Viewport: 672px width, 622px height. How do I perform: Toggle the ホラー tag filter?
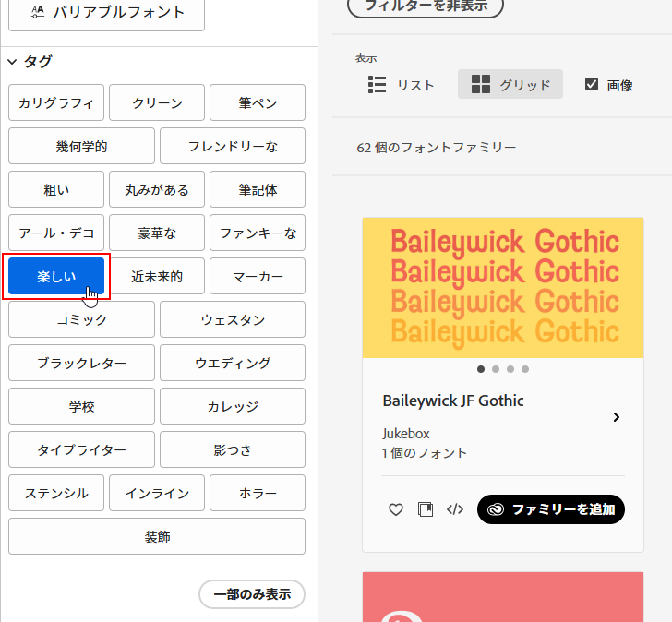(x=258, y=493)
